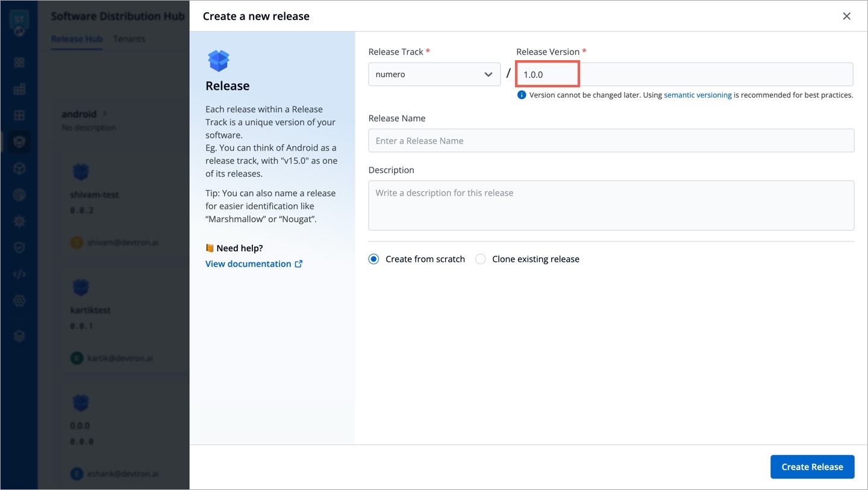Screen dimensions: 868x490
Task: Switch to the Release Hub tab
Action: click(76, 39)
